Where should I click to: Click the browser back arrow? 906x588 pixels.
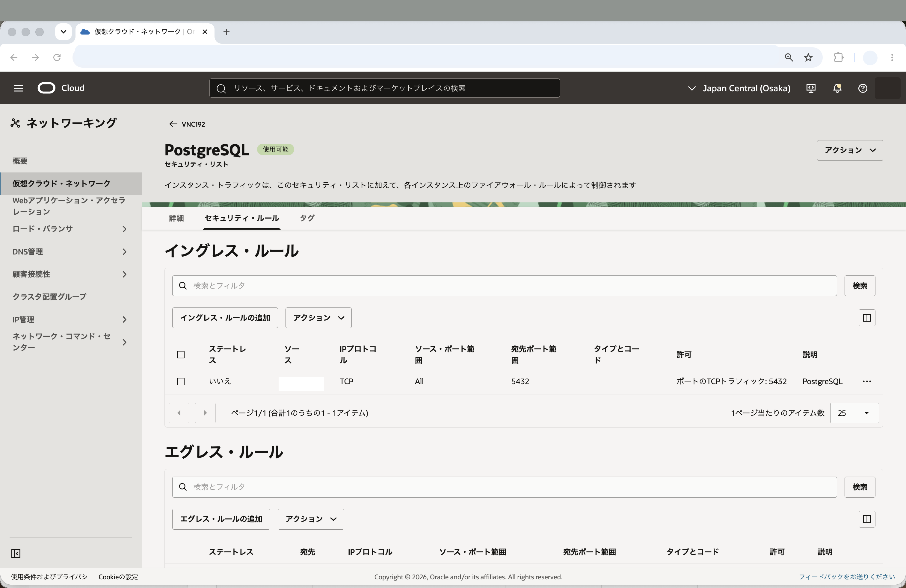(x=14, y=57)
